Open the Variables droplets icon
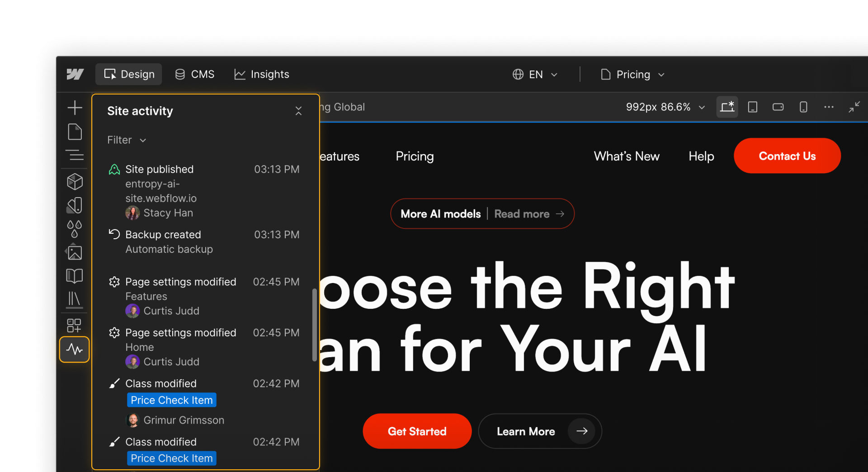The image size is (868, 472). (x=75, y=229)
